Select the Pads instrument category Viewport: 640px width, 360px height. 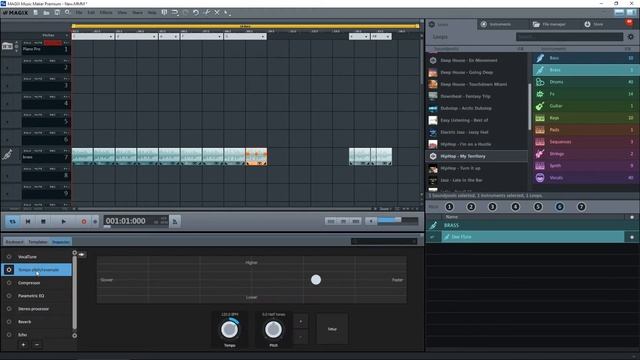586,130
